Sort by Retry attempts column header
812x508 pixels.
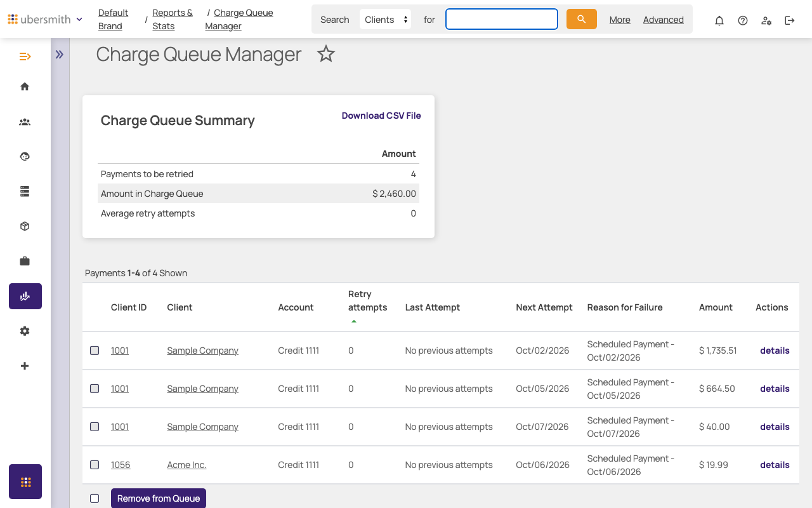point(367,301)
